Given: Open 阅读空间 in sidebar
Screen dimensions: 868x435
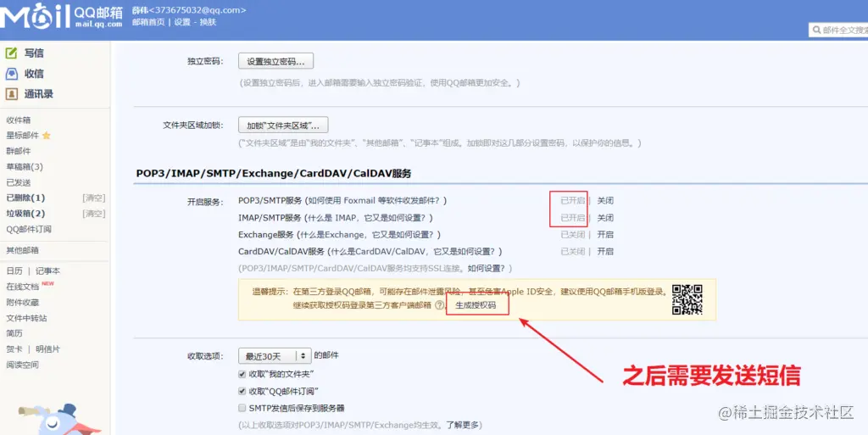Looking at the screenshot, I should [x=23, y=365].
